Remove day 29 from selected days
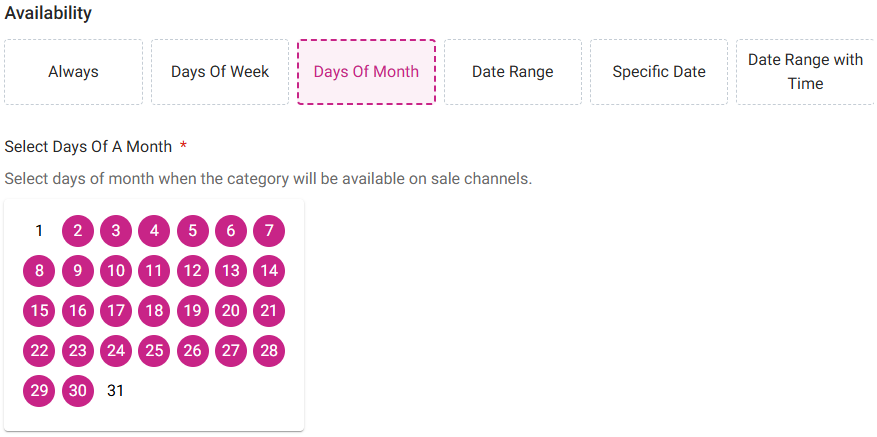Viewport: 877px width, 437px height. tap(39, 391)
